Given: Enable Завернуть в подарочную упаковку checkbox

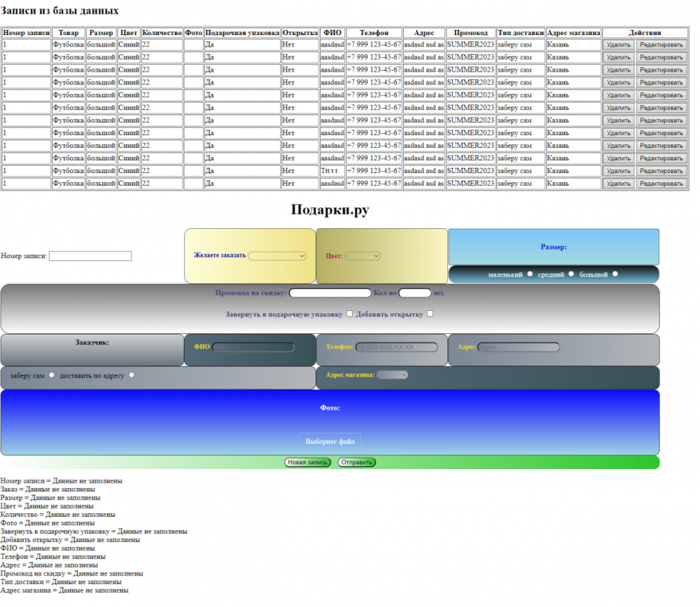Looking at the screenshot, I should click(350, 314).
